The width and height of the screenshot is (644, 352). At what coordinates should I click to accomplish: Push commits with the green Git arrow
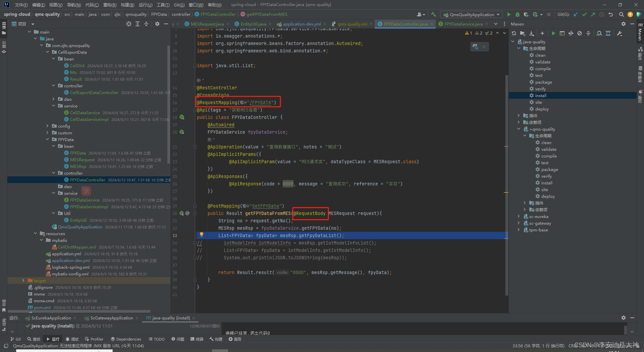tap(593, 14)
